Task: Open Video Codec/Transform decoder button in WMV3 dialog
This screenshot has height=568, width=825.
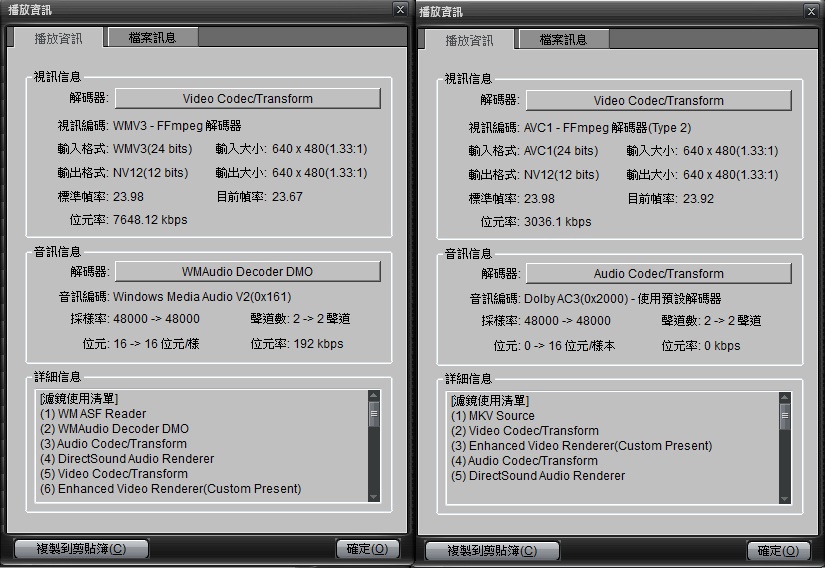Action: (247, 99)
